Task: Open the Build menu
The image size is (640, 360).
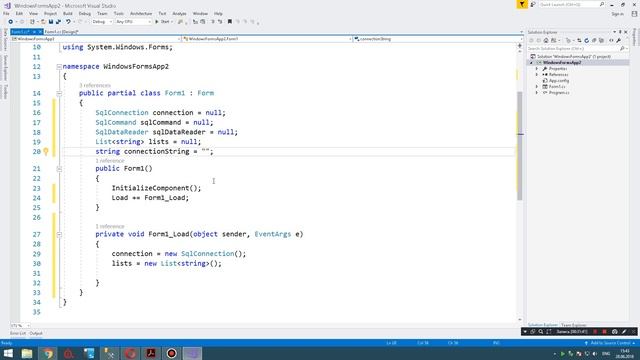Action: coord(68,13)
